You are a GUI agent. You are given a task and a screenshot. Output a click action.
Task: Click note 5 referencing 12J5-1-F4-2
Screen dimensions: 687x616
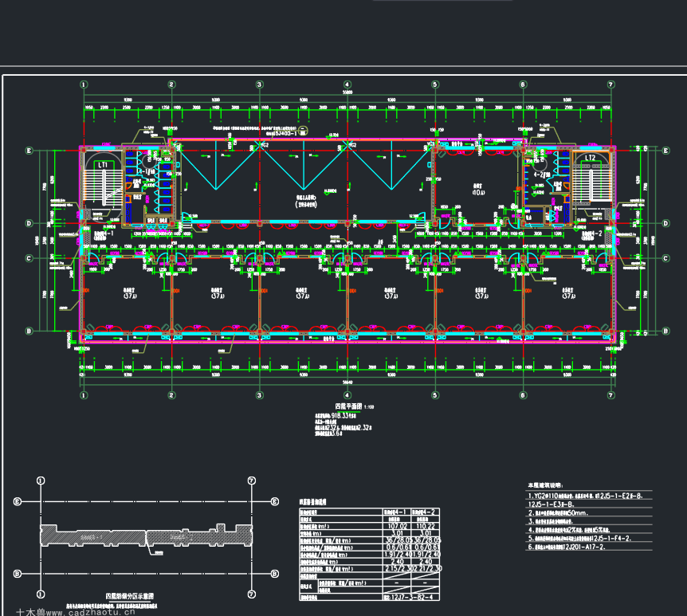(x=579, y=538)
